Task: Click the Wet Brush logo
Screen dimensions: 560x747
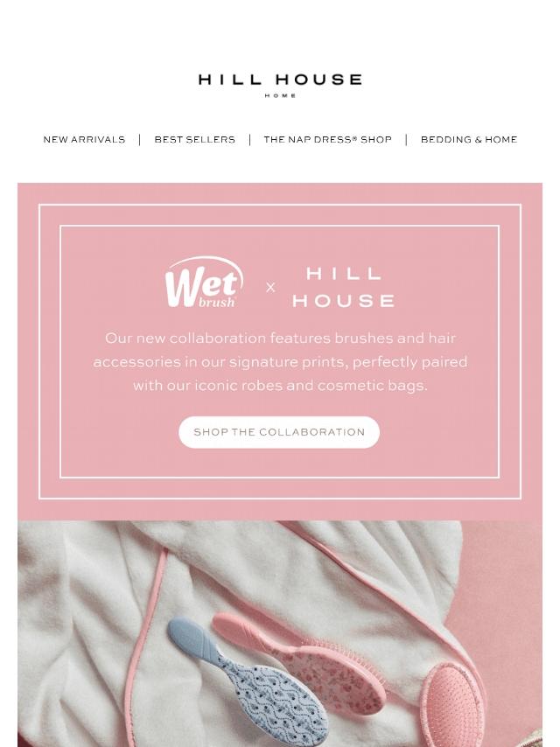Action: [204, 283]
